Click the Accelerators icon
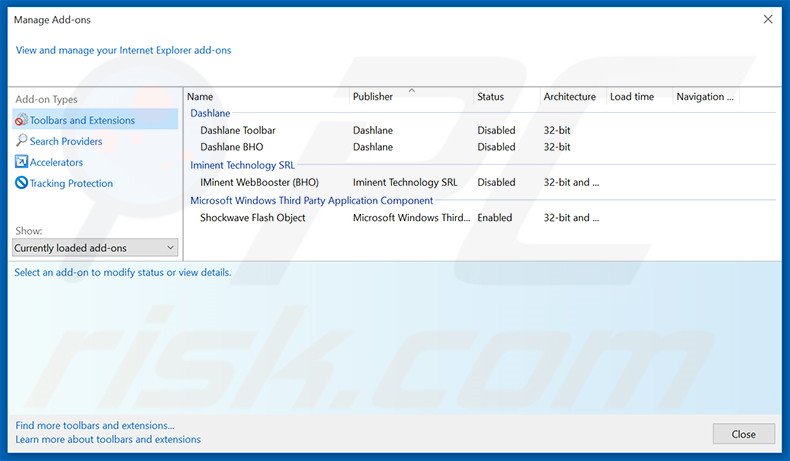Viewport: 790px width, 461px height. (x=21, y=163)
